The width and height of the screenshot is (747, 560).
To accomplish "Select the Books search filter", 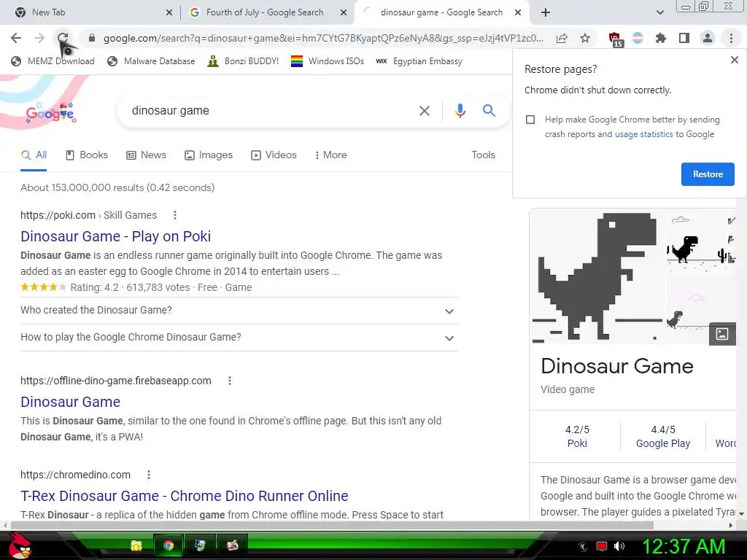I will (x=87, y=155).
